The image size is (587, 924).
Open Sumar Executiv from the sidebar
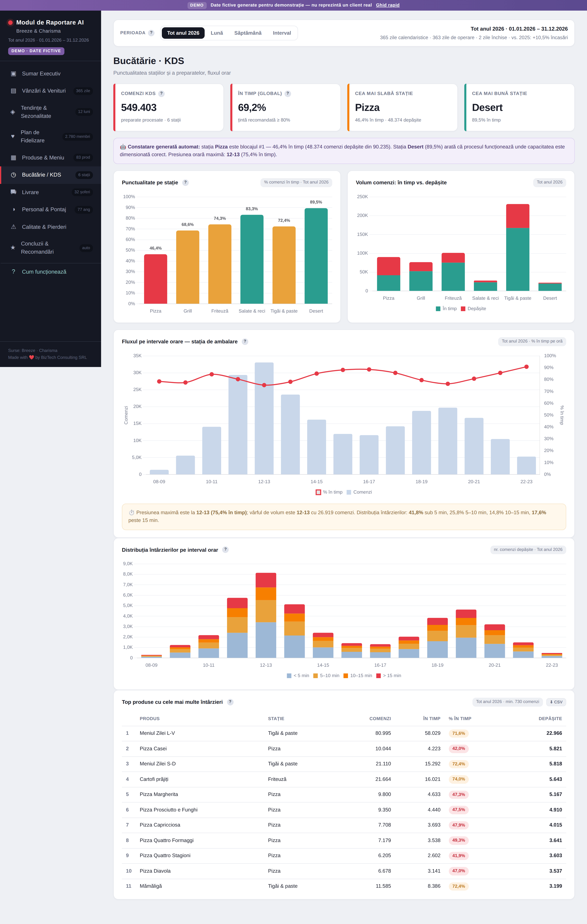pos(51,74)
